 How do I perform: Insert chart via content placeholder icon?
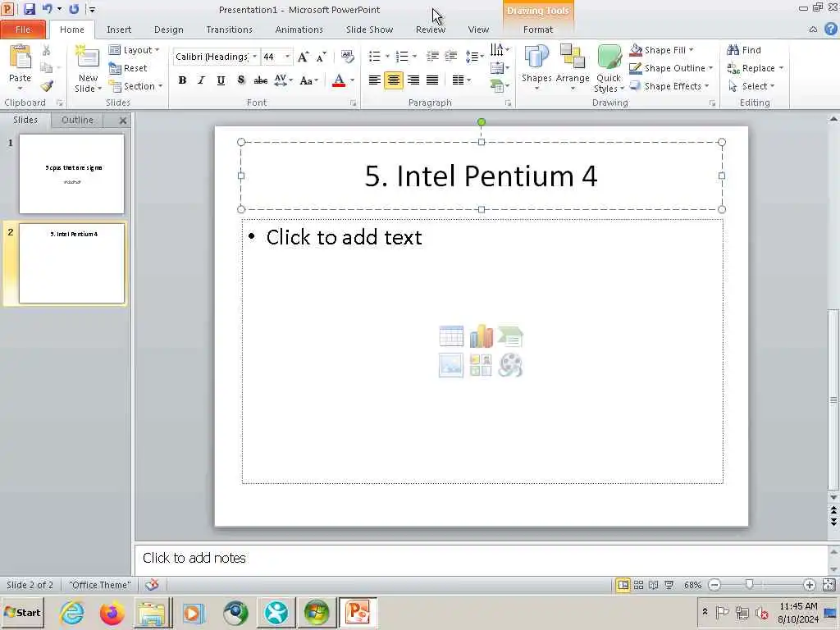click(481, 336)
